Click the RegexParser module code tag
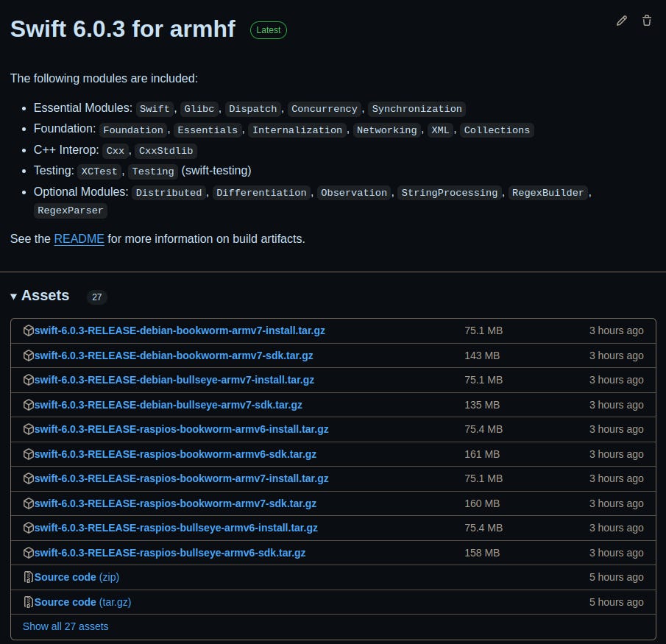The image size is (666, 644). (71, 210)
